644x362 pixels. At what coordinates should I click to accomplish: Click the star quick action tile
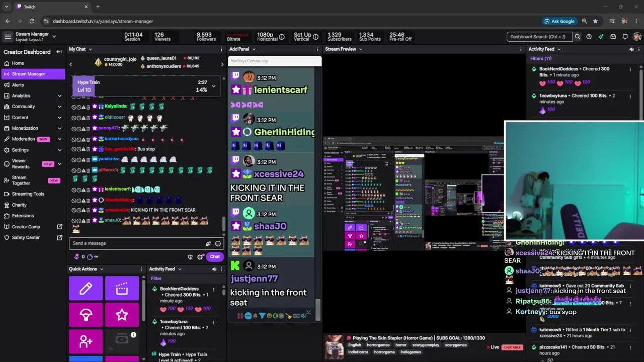pos(122,315)
